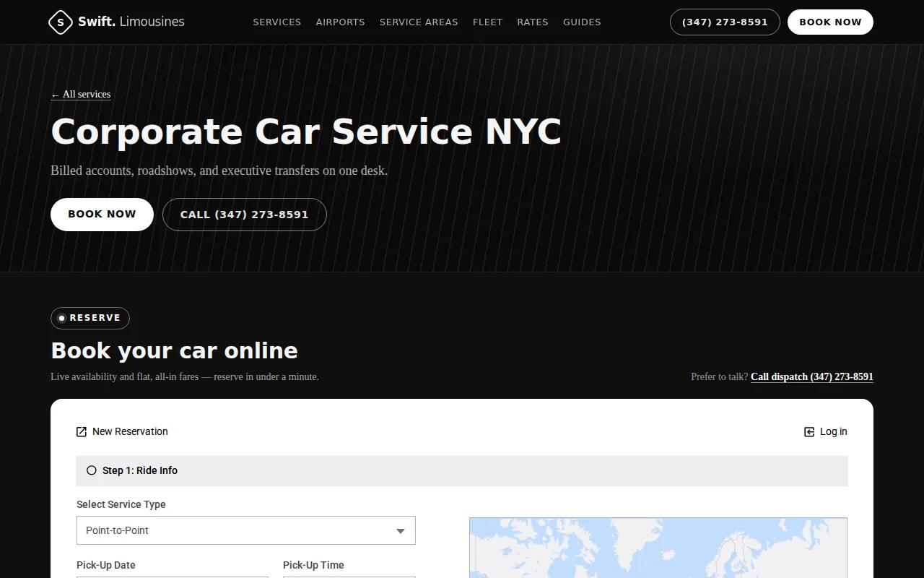Click the Step 1: Ride Info header bar
Viewport: 924px width, 578px height.
[x=462, y=470]
